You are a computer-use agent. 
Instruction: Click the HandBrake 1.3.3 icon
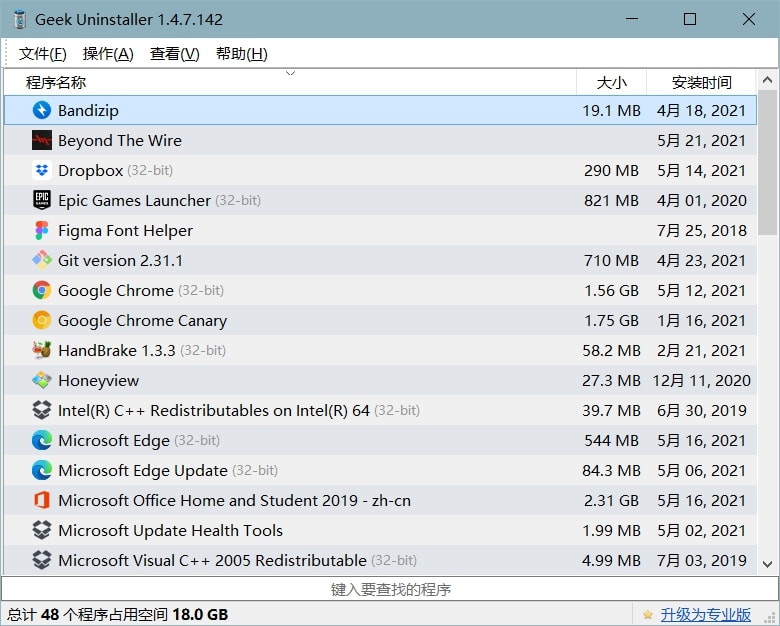click(x=42, y=350)
